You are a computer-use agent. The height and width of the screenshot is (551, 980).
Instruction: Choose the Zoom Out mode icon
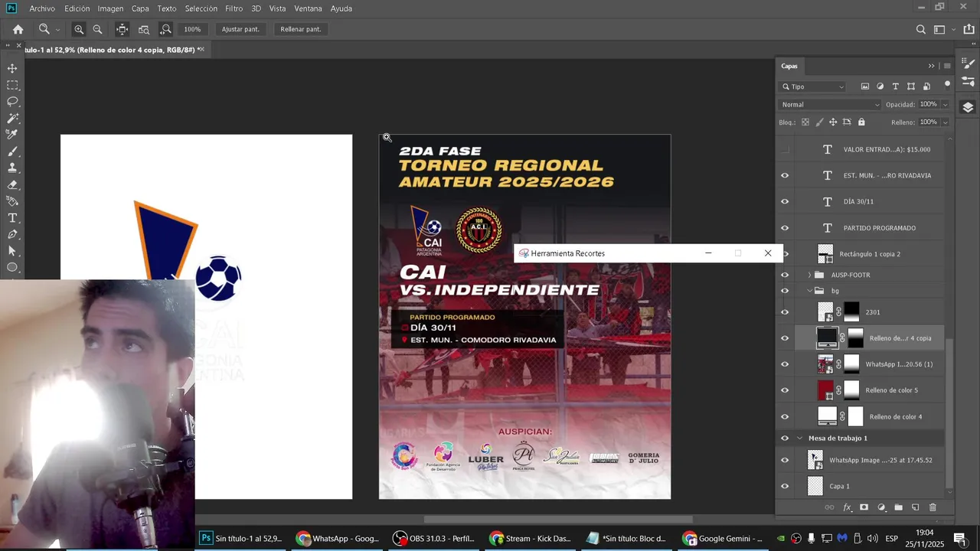[x=97, y=29]
